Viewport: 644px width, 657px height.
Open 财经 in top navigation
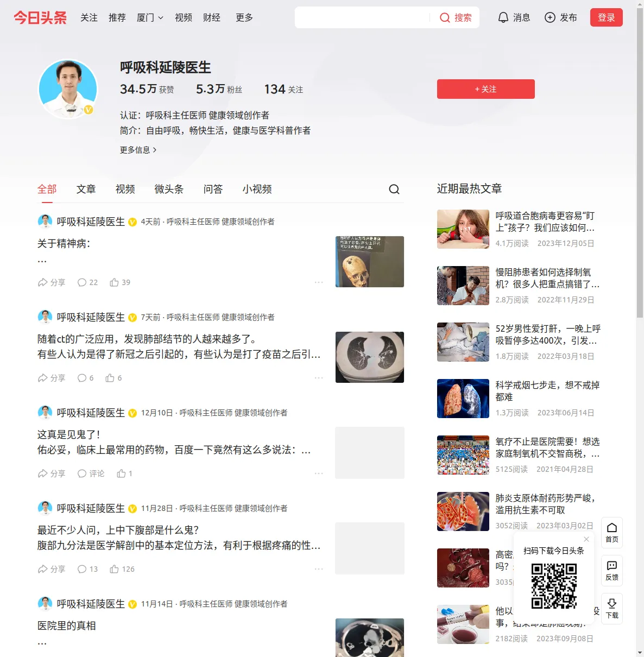212,17
